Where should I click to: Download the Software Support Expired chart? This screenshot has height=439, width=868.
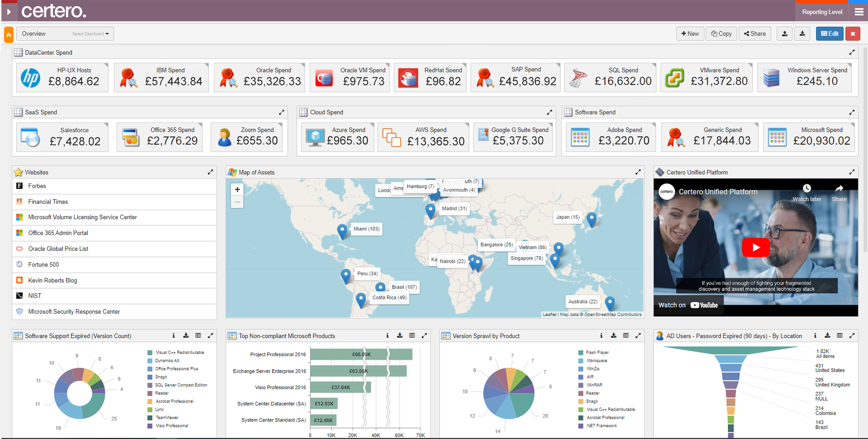tap(186, 335)
